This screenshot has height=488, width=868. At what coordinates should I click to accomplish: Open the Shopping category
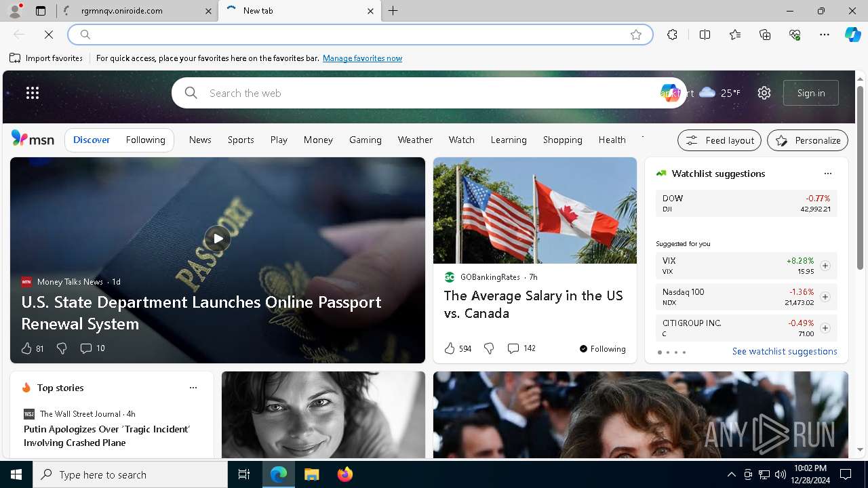563,140
